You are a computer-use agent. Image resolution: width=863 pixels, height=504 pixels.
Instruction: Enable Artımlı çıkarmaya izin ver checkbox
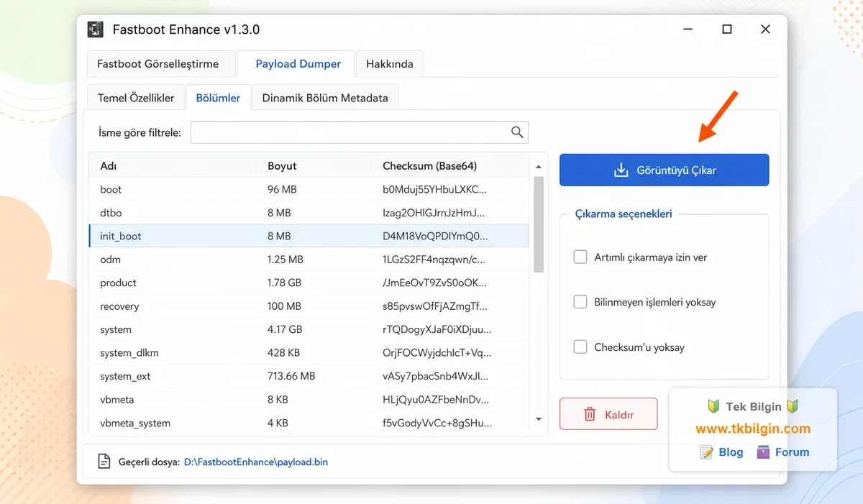(x=580, y=257)
